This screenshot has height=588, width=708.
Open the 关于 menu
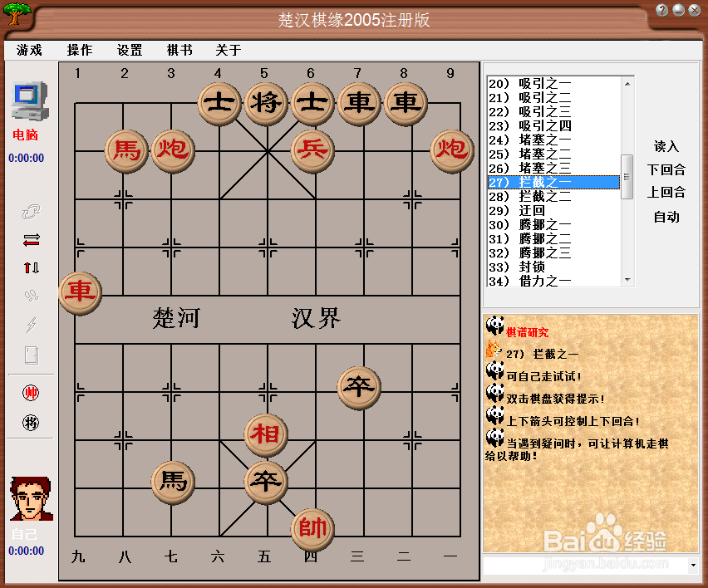point(229,50)
